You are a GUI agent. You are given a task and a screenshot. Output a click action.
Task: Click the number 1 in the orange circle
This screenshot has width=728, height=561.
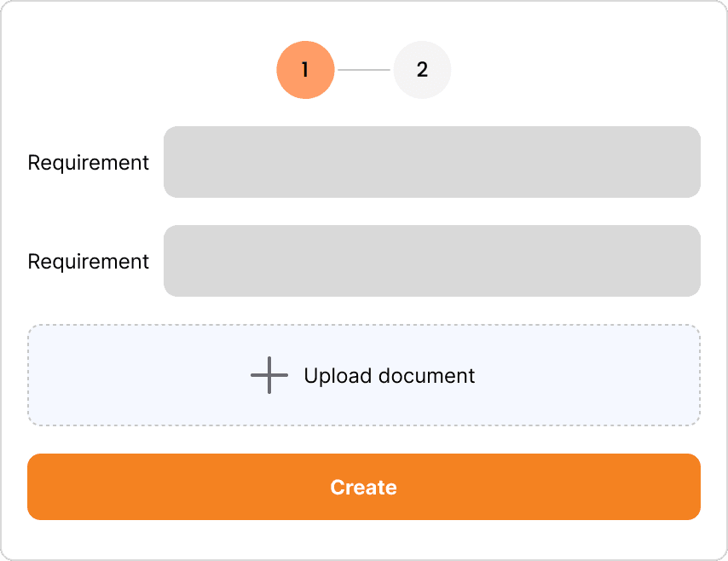pyautogui.click(x=305, y=70)
